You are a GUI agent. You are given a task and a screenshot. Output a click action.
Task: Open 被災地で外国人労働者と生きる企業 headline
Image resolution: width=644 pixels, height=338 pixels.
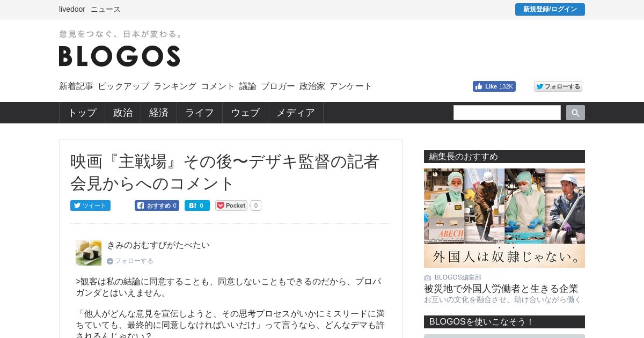[x=501, y=289]
